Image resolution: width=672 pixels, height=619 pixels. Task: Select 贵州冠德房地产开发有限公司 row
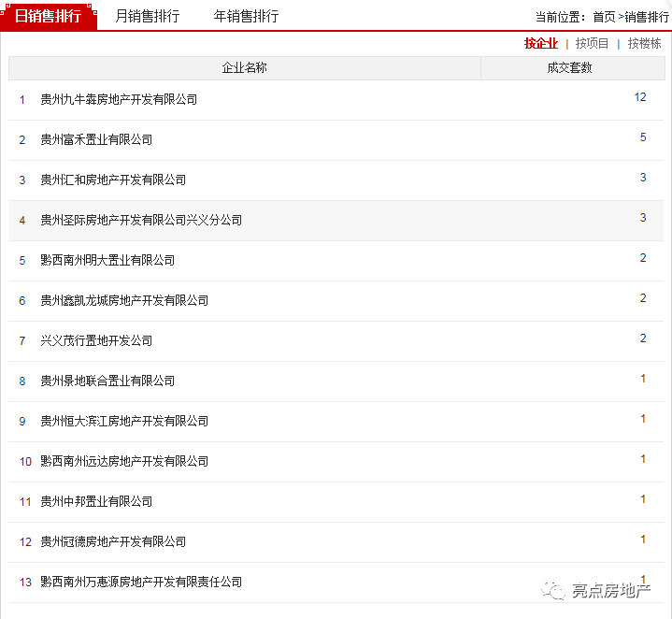(x=336, y=542)
